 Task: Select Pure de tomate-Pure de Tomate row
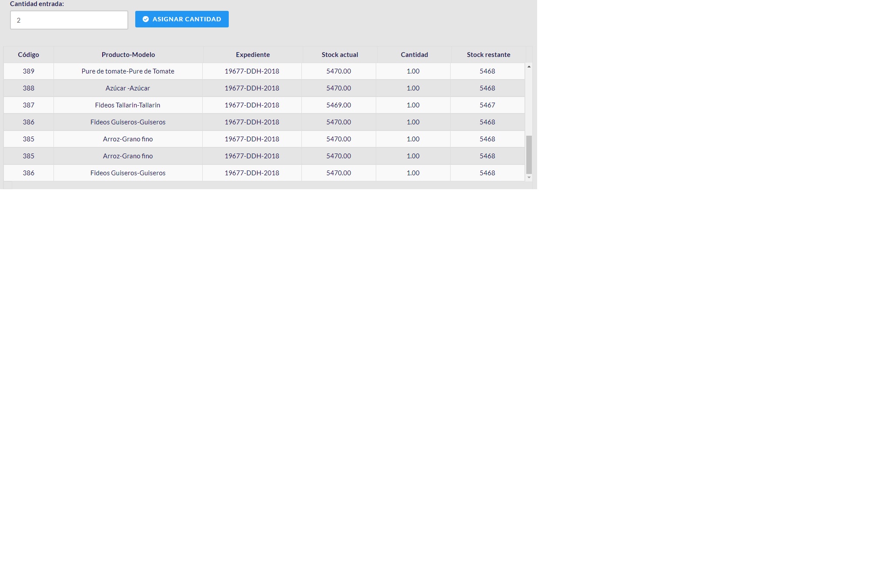(264, 71)
